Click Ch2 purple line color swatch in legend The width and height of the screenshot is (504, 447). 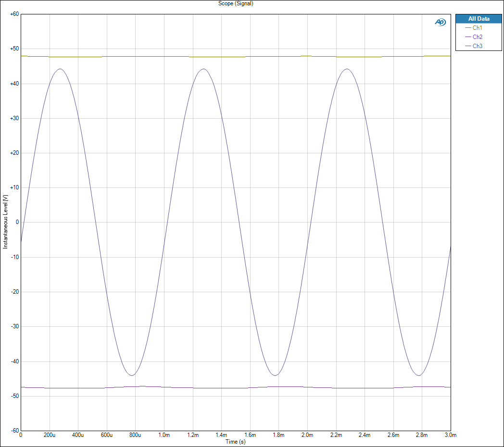[468, 37]
